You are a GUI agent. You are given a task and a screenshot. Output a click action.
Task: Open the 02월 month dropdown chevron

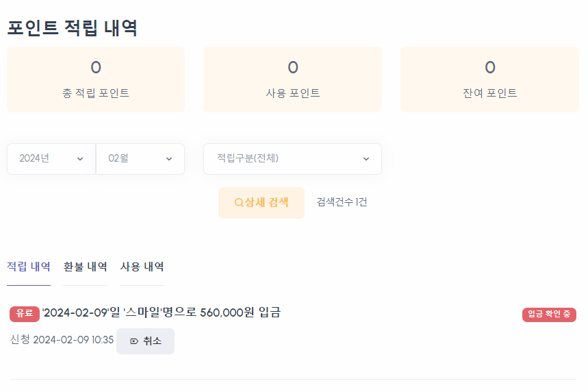[x=169, y=159]
